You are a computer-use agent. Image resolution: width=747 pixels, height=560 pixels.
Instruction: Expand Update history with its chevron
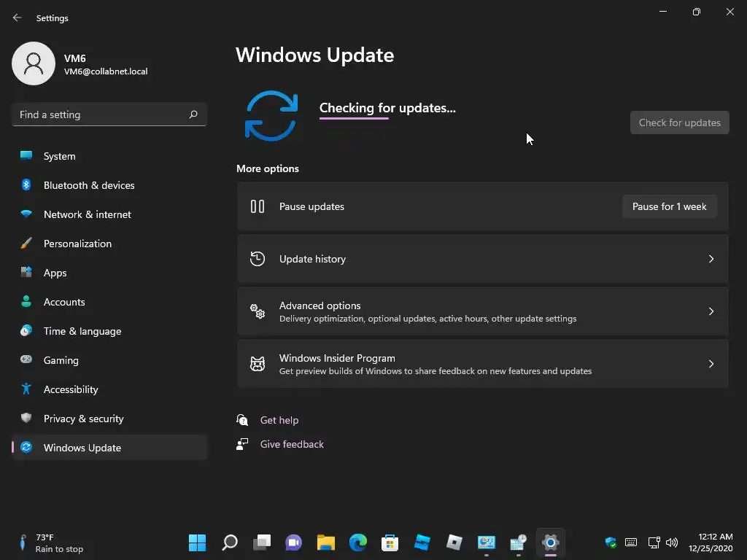[711, 259]
